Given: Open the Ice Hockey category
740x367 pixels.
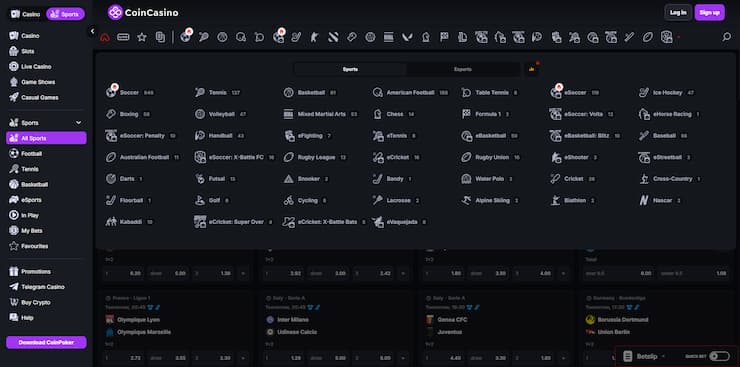Looking at the screenshot, I should [x=666, y=92].
